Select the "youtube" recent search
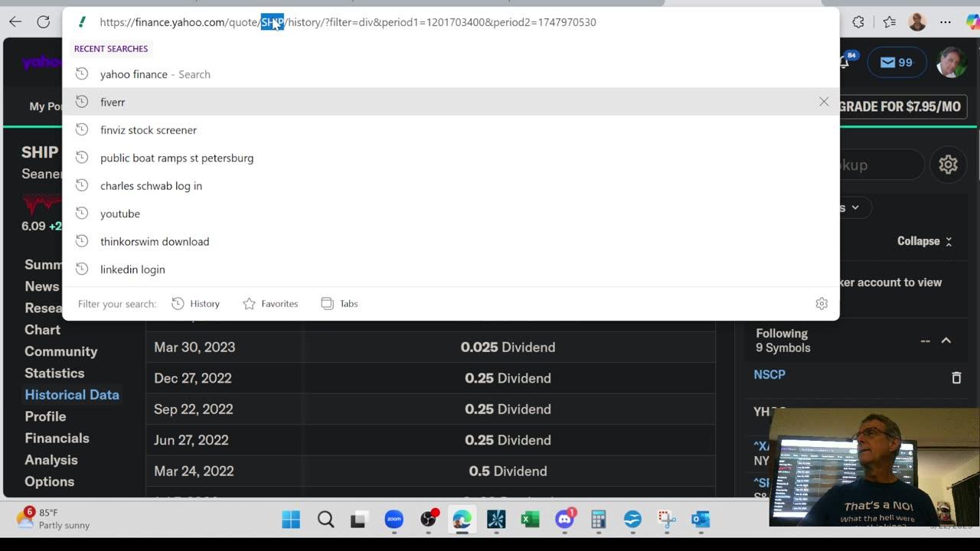This screenshot has width=980, height=551. 450,214
